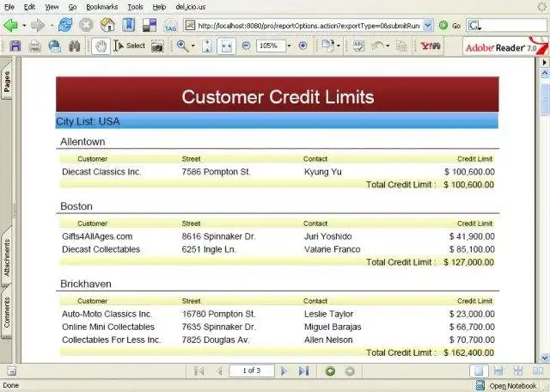
Task: Print the PDF with the printer icon
Action: [x=34, y=46]
